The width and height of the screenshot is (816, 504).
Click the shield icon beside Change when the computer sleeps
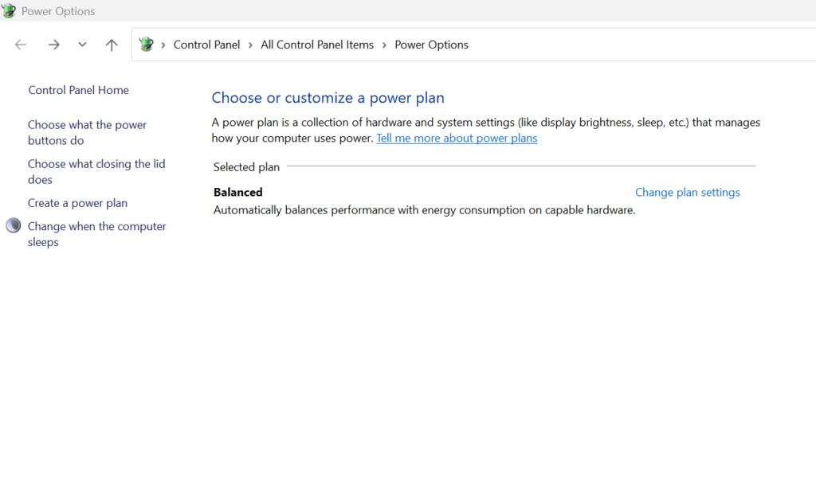pos(13,225)
